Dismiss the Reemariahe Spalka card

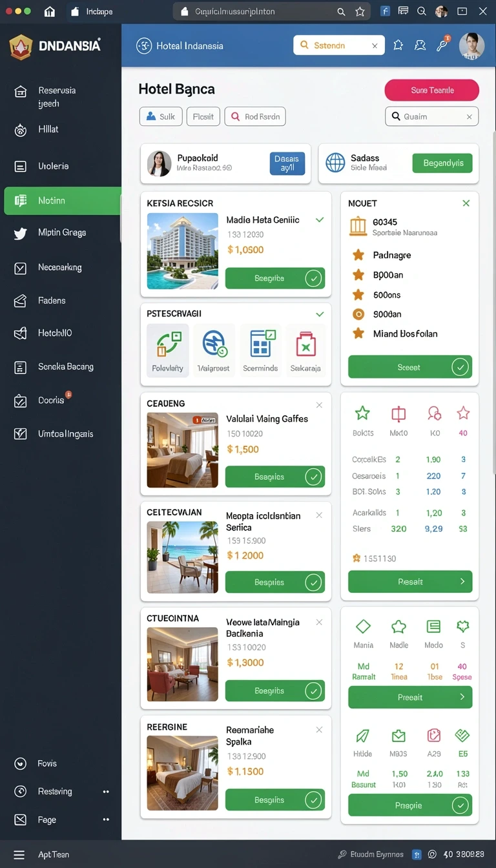point(319,730)
